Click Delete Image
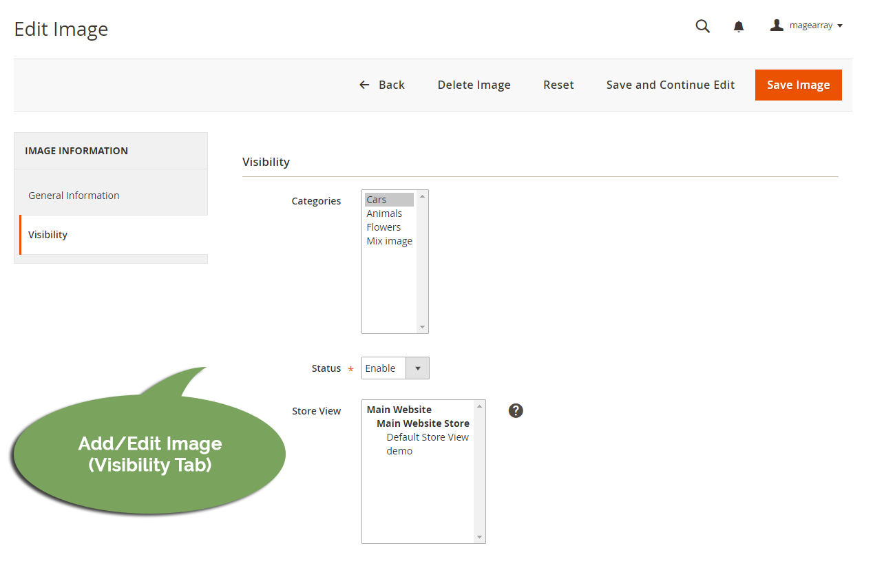 [x=474, y=84]
